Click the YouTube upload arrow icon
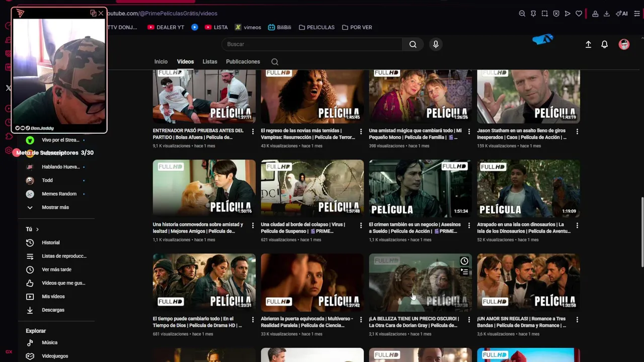 588,44
